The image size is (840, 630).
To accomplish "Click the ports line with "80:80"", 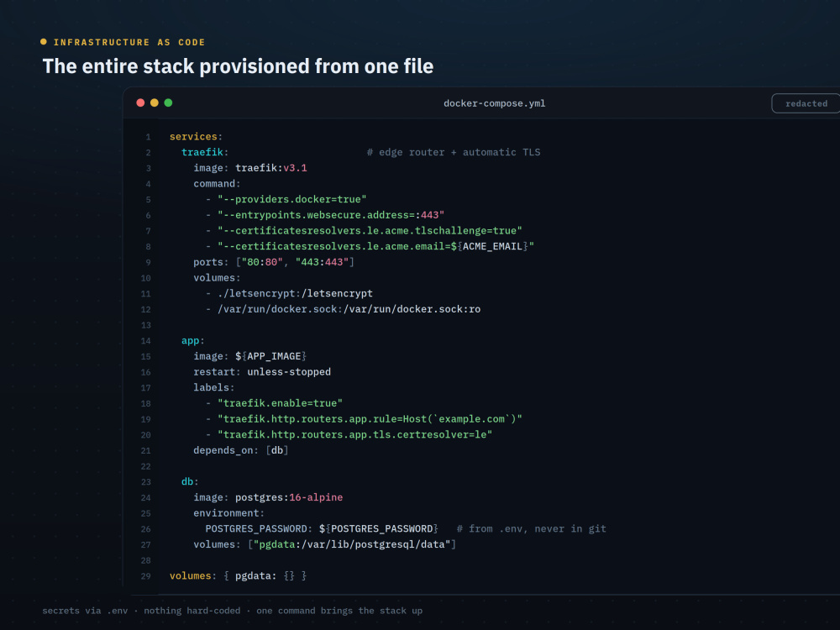I will 274,262.
